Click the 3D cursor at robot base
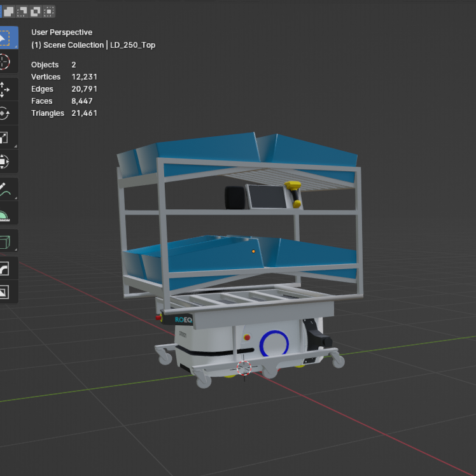This screenshot has width=476, height=476. (244, 368)
